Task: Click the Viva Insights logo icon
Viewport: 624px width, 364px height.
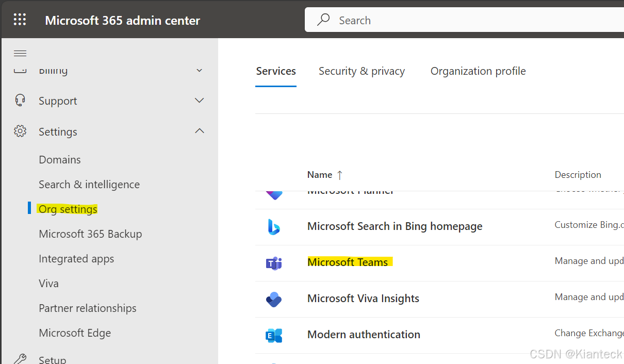Action: pos(274,299)
